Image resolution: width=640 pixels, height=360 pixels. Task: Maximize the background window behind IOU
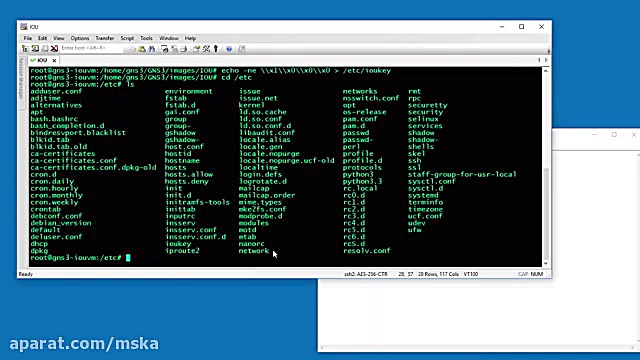coord(614,134)
